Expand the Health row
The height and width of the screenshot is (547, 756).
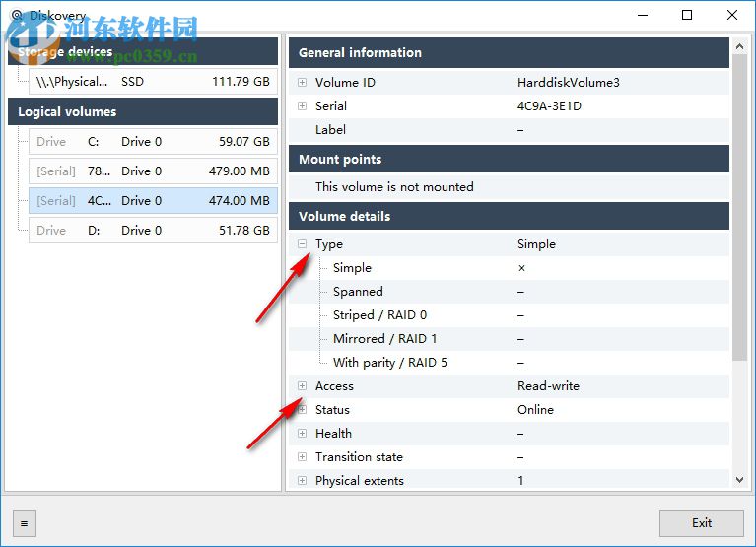(x=302, y=434)
